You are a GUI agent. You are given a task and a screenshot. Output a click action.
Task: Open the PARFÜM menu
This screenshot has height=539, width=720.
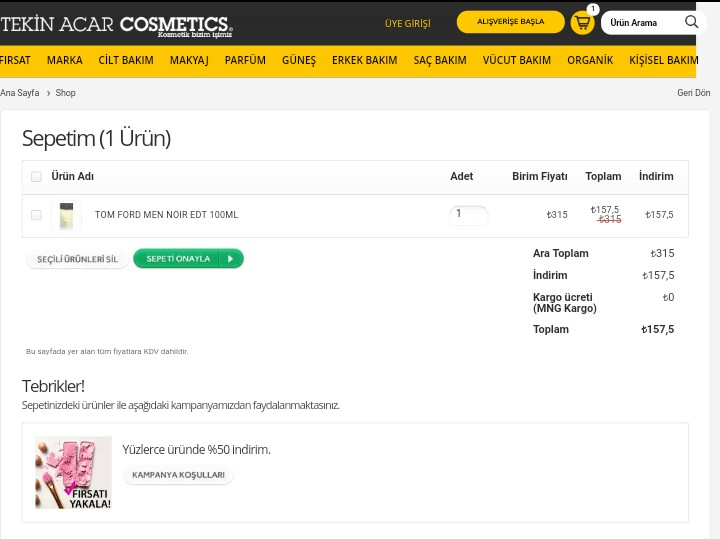245,60
